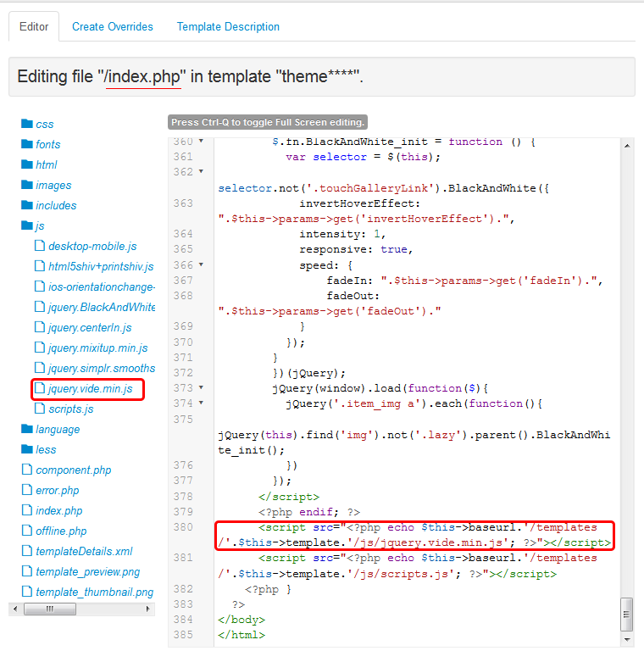Switch to Create Overrides tab

point(113,26)
